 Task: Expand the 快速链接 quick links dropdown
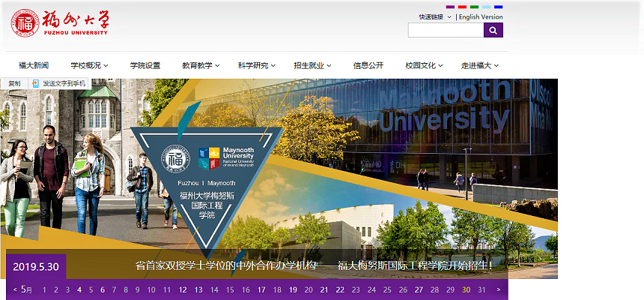tap(434, 16)
